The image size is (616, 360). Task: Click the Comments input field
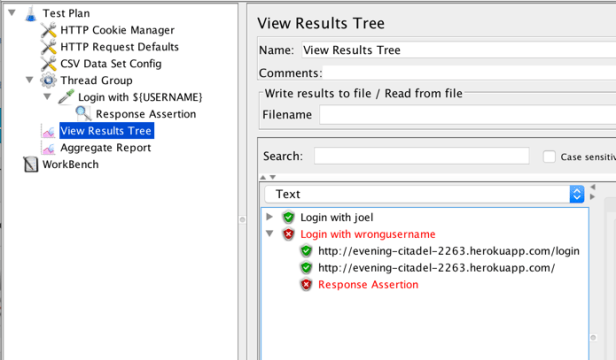point(469,73)
